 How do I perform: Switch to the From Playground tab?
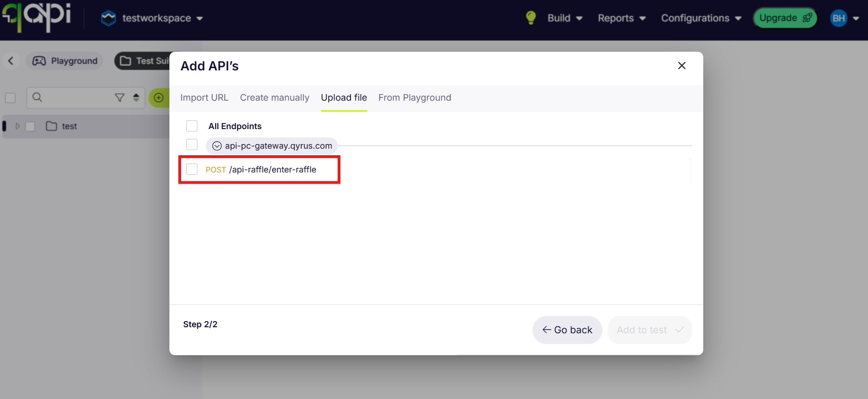point(414,97)
